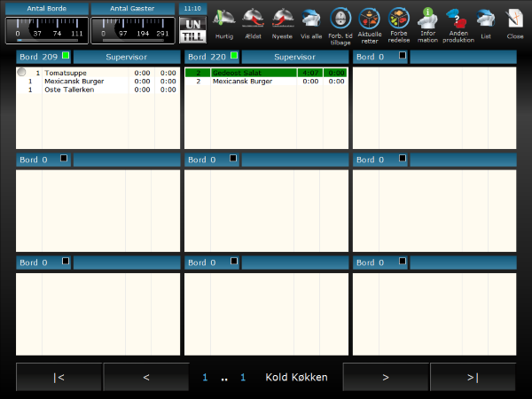Go to the first page of orders
This screenshot has height=399, width=532.
click(x=59, y=377)
